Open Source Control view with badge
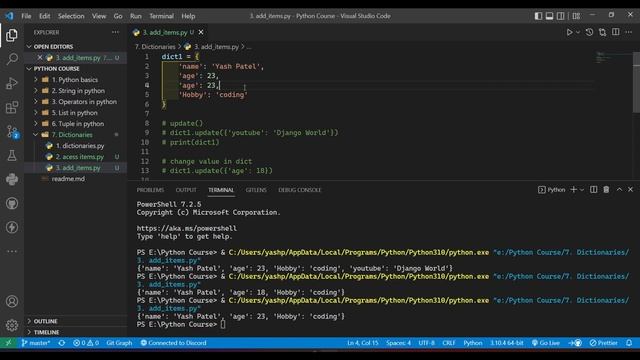The image size is (640, 360). click(12, 131)
